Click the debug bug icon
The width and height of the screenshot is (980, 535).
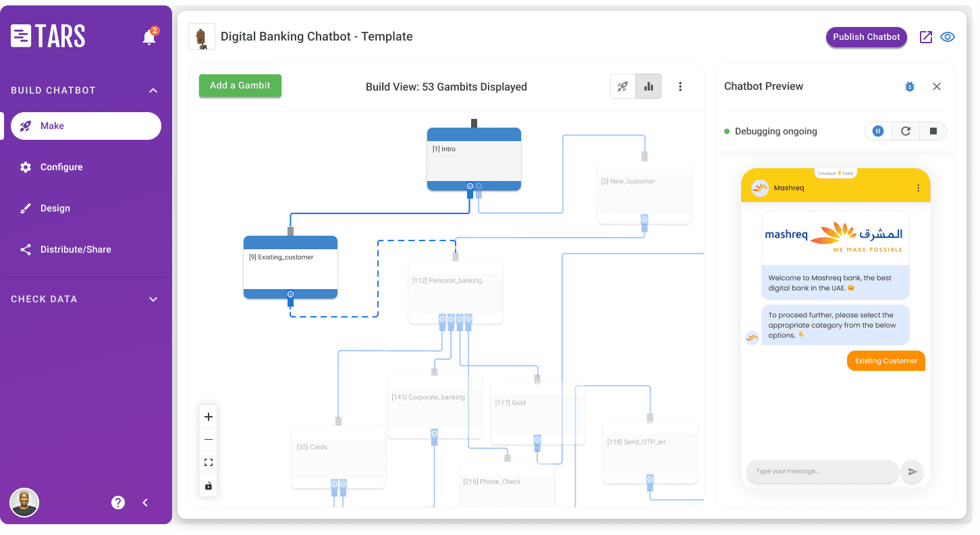(910, 86)
